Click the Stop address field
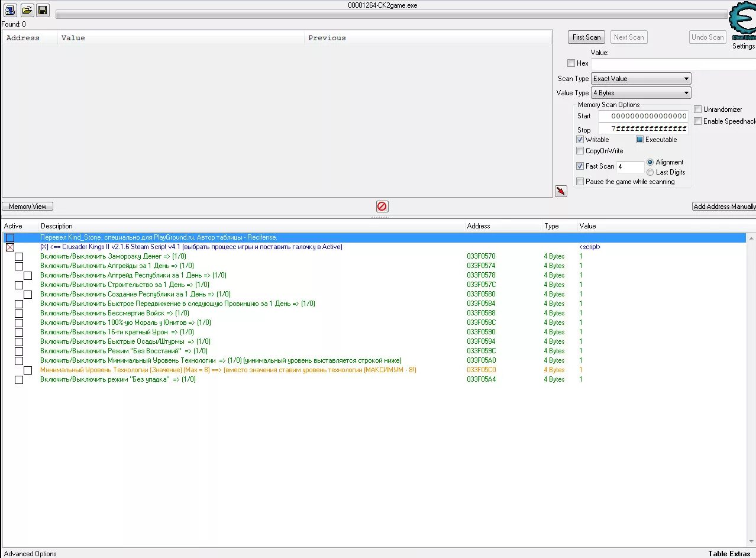This screenshot has height=558, width=756. click(x=643, y=128)
